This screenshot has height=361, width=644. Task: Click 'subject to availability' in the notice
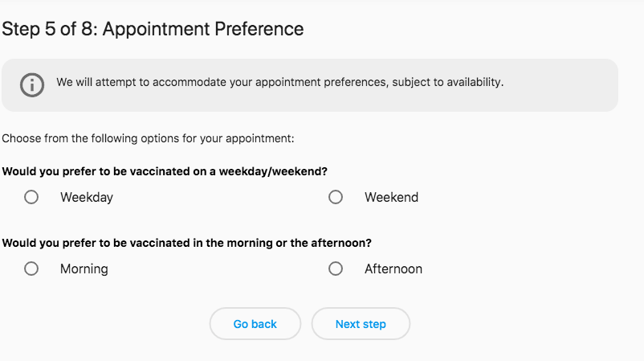pos(448,82)
